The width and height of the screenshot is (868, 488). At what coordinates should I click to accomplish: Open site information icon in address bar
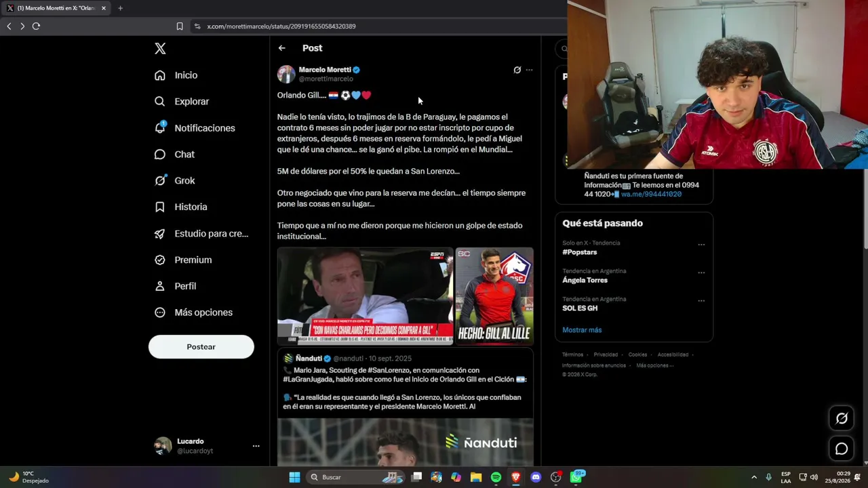point(197,26)
